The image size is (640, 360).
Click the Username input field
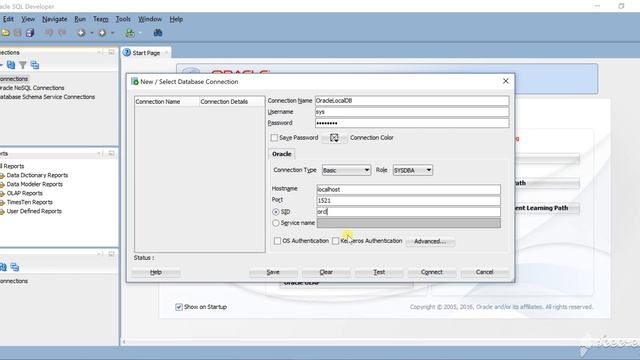412,112
